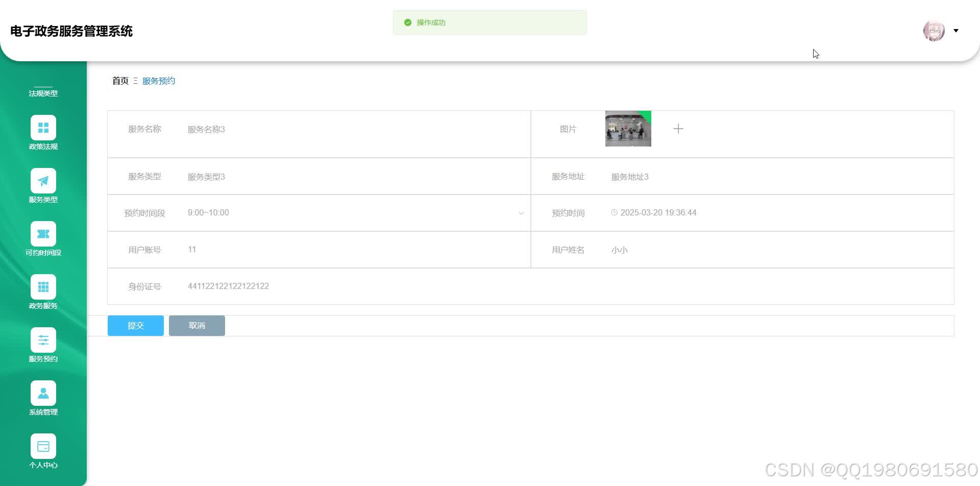Submit the form with 提交

(136, 326)
